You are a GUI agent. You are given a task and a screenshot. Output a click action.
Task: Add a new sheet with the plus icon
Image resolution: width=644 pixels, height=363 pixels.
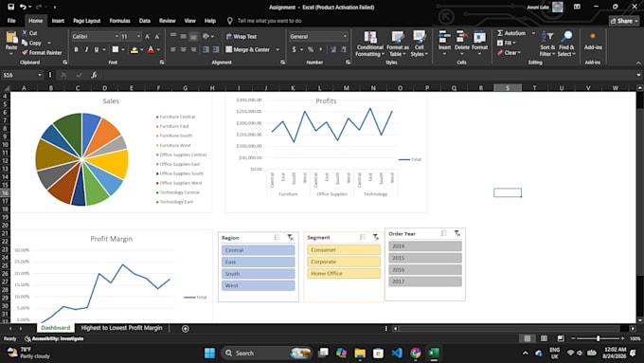tap(186, 329)
